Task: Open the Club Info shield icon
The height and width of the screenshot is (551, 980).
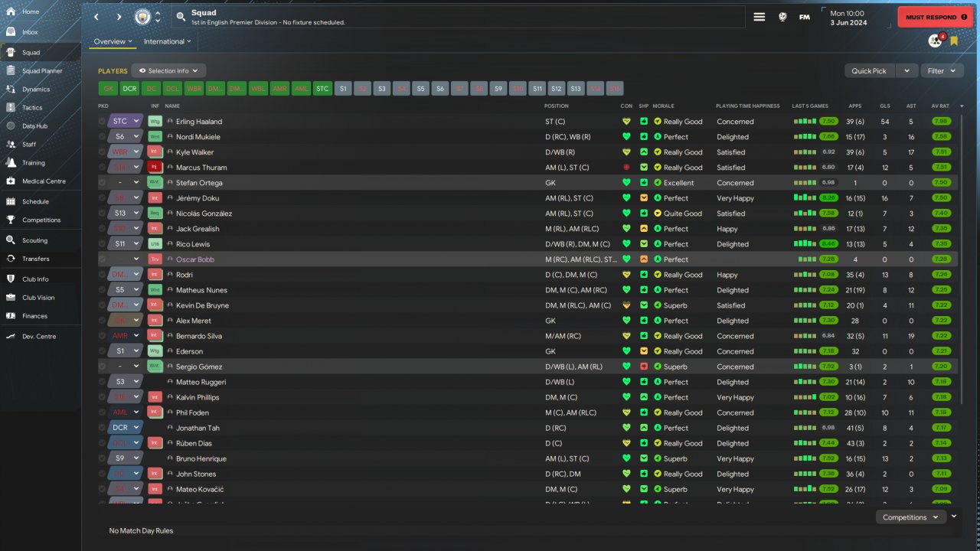Action: point(11,279)
